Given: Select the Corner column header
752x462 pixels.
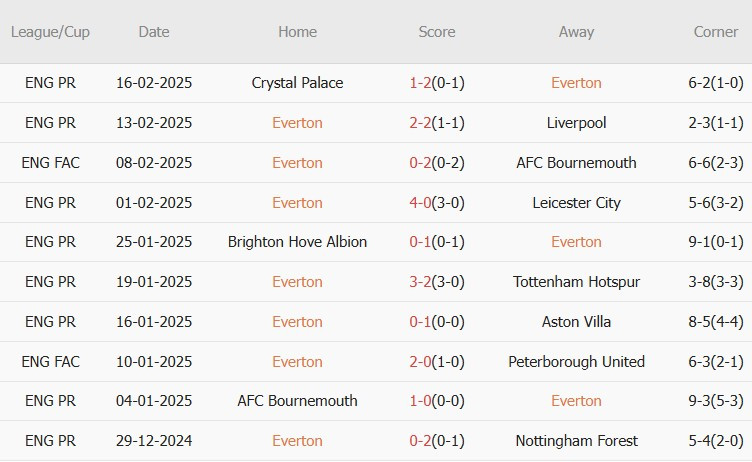Looking at the screenshot, I should pyautogui.click(x=716, y=32).
